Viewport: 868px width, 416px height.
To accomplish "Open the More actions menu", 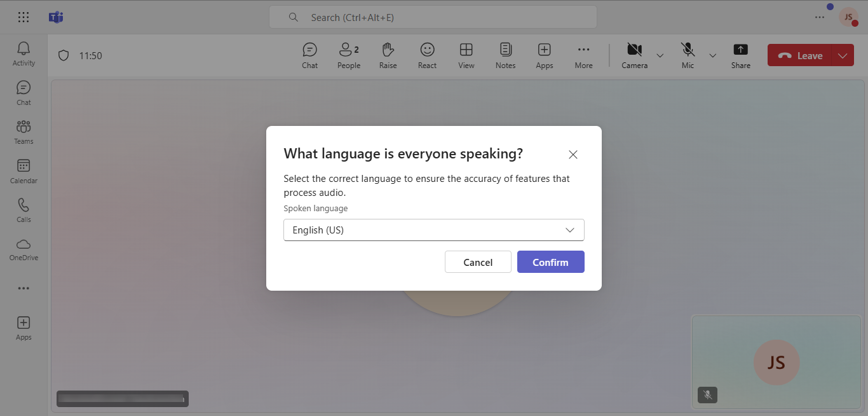I will pos(583,55).
